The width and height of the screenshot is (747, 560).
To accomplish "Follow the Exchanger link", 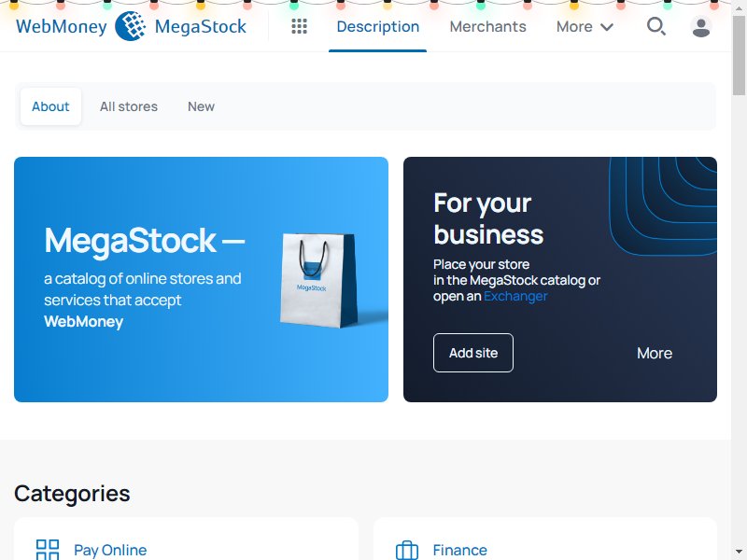I will (x=515, y=296).
